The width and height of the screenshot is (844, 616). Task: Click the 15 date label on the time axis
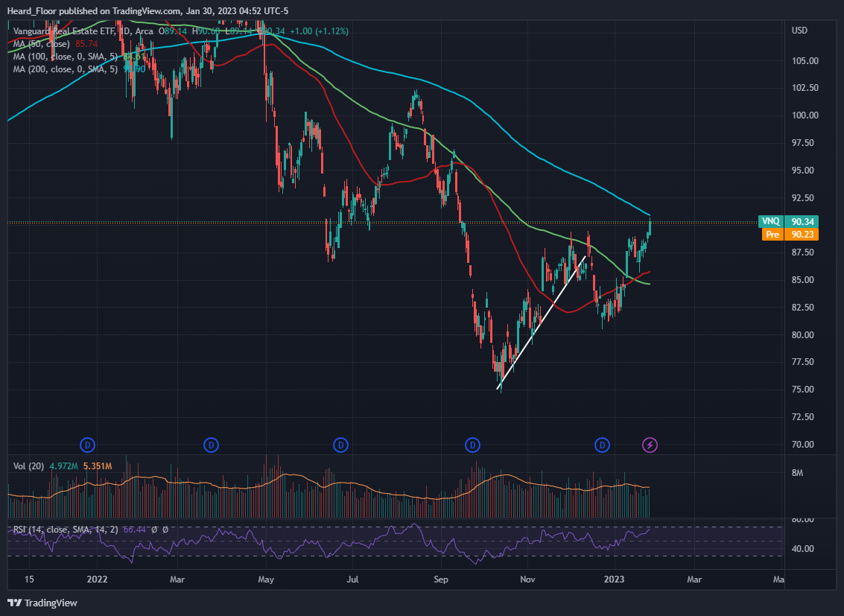29,580
